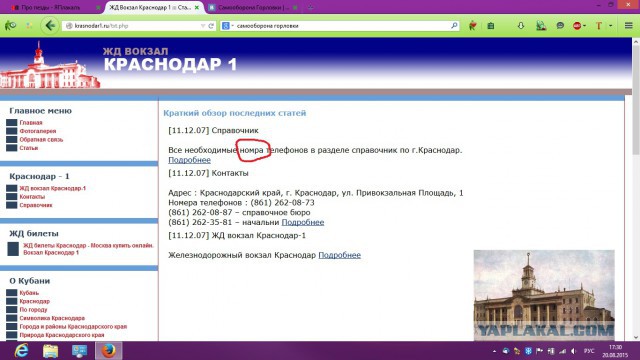Screen dimensions: 640x360
Task: Click the volume speaker tray icon
Action: (574, 351)
